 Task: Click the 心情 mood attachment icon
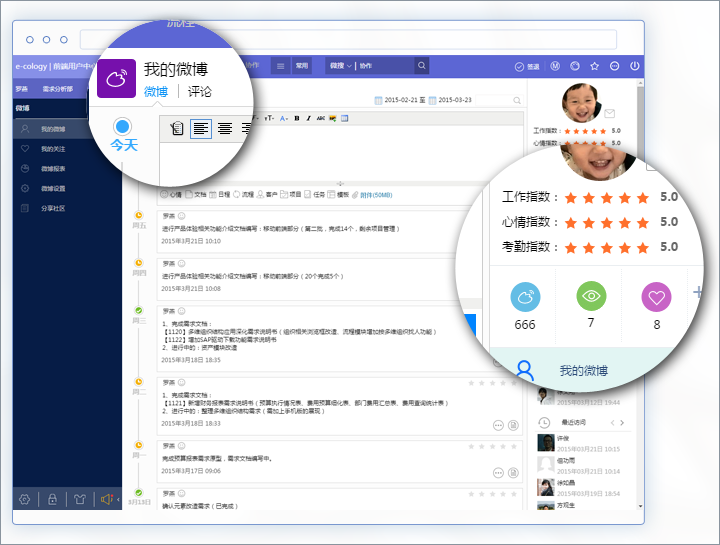click(x=171, y=195)
